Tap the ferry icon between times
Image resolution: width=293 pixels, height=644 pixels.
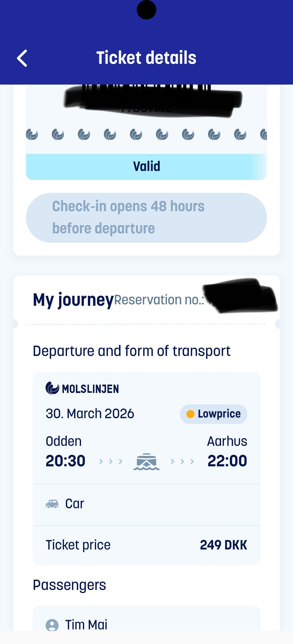click(146, 461)
